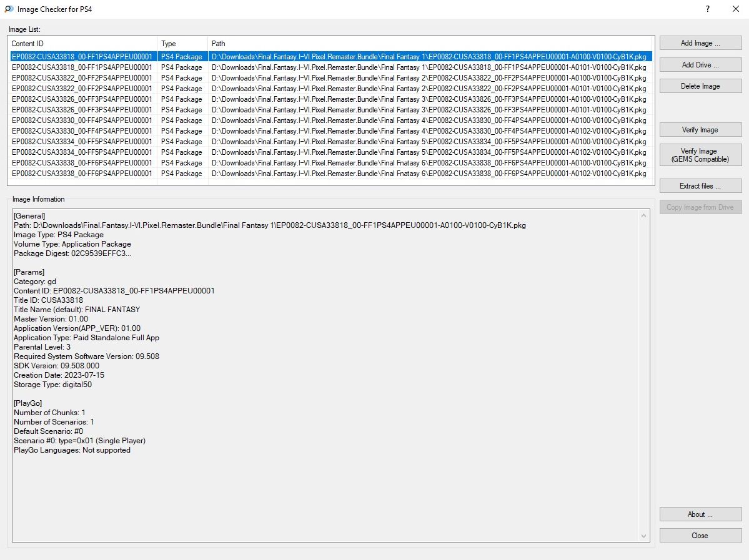Image resolution: width=749 pixels, height=560 pixels.
Task: Click PlayGo Languages: Not supported line
Action: 72,450
